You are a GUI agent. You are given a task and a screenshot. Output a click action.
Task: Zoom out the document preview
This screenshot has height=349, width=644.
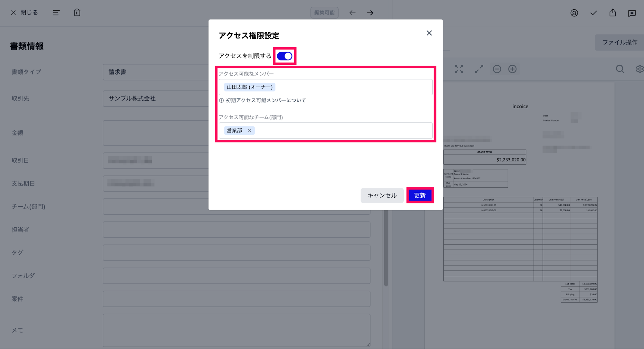click(x=497, y=69)
